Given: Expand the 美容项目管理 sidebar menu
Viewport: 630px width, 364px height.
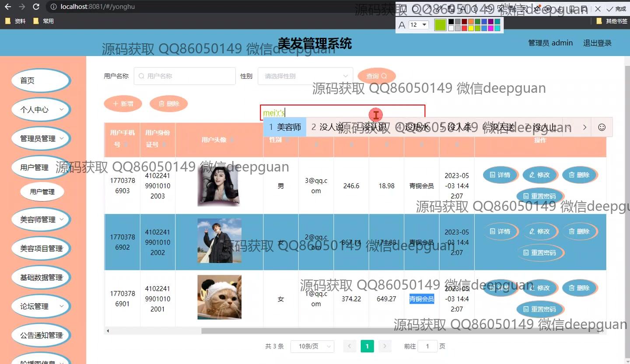Looking at the screenshot, I should 41,248.
